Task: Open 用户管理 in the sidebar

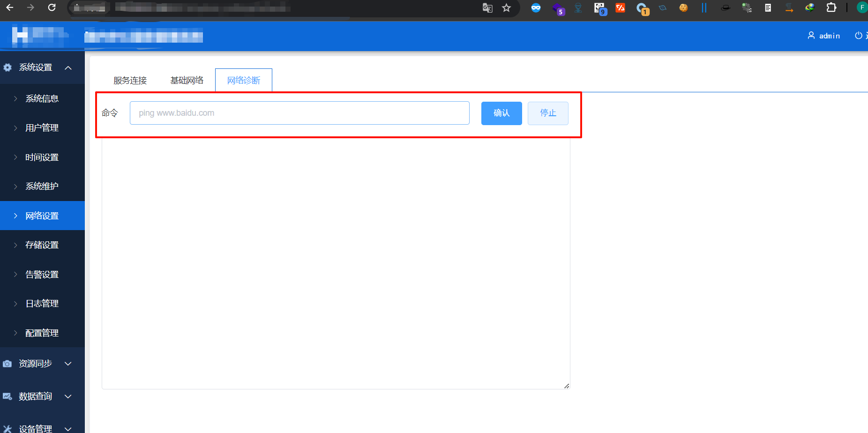Action: tap(42, 128)
